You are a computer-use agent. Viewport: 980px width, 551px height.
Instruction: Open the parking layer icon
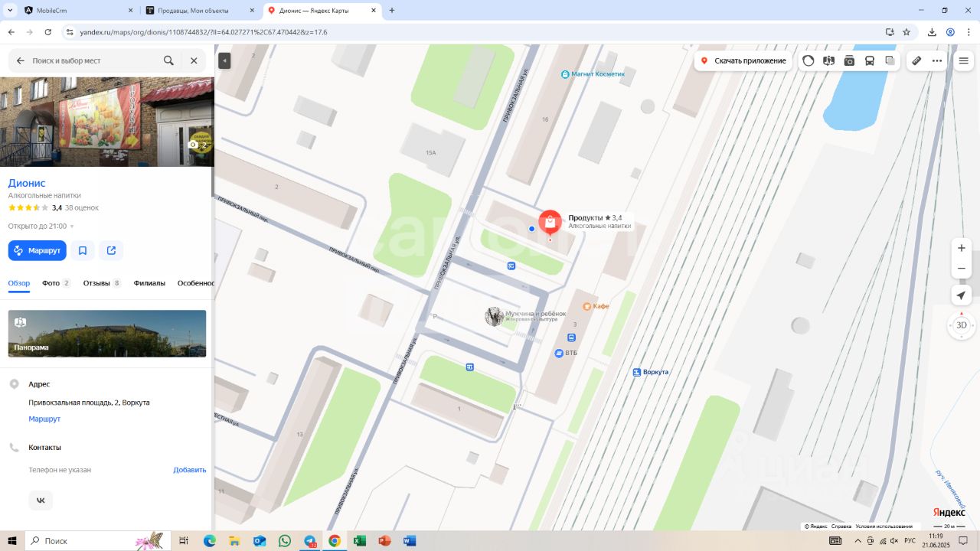click(828, 60)
